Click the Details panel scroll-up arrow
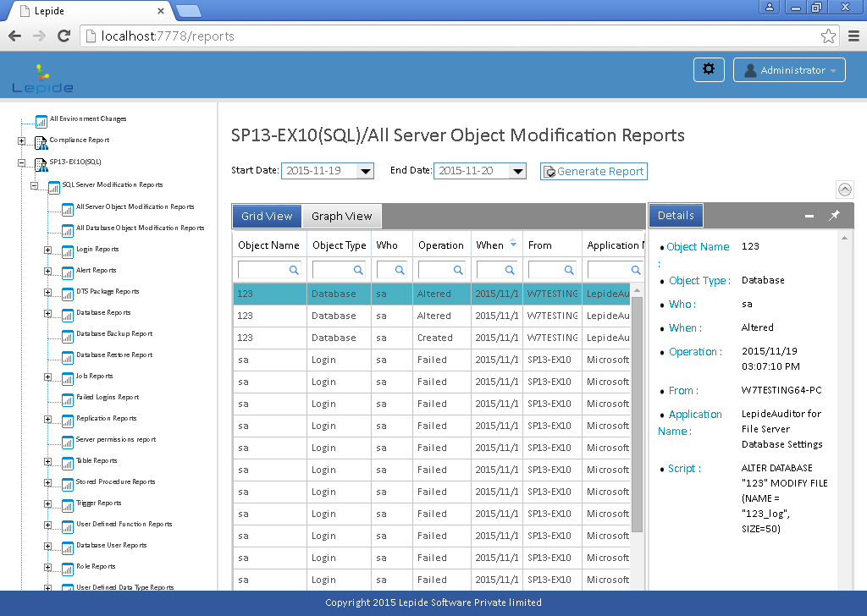The image size is (867, 616). pos(844,238)
